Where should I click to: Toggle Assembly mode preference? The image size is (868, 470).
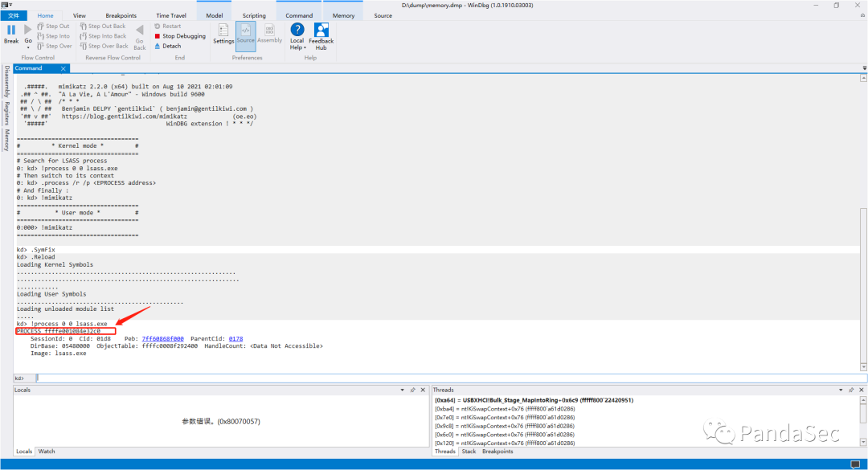point(269,35)
